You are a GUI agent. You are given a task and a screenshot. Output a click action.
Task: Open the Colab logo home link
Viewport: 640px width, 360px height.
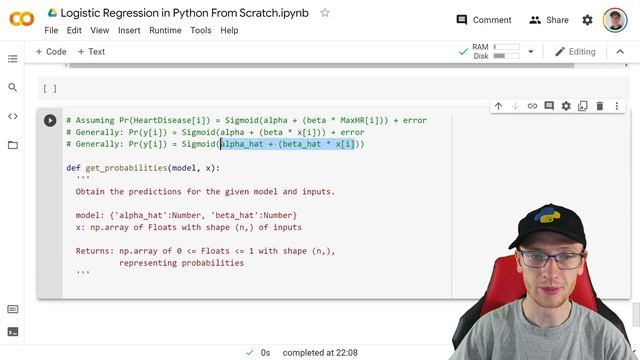[22, 20]
